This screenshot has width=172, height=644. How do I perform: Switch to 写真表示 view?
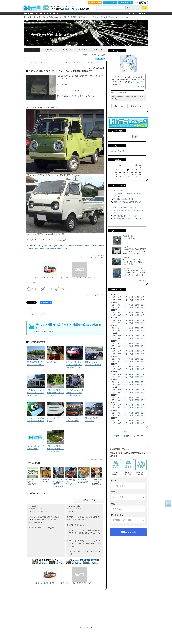click(x=104, y=55)
